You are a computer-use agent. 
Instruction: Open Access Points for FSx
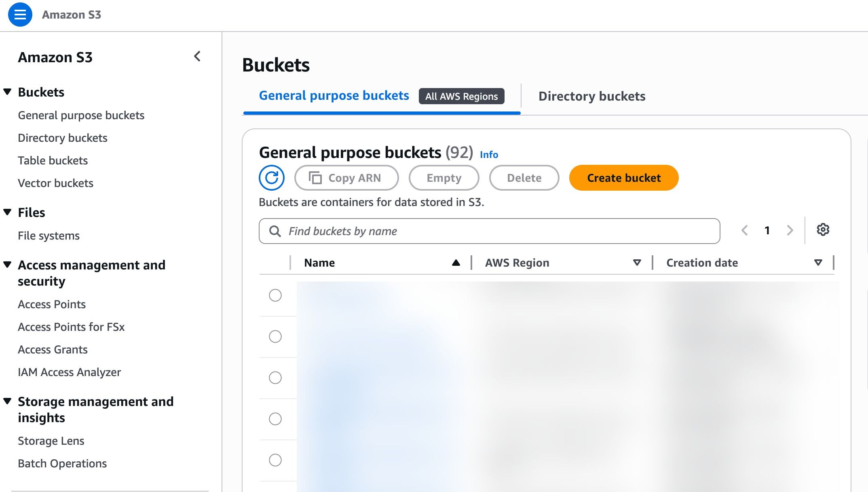(x=71, y=327)
